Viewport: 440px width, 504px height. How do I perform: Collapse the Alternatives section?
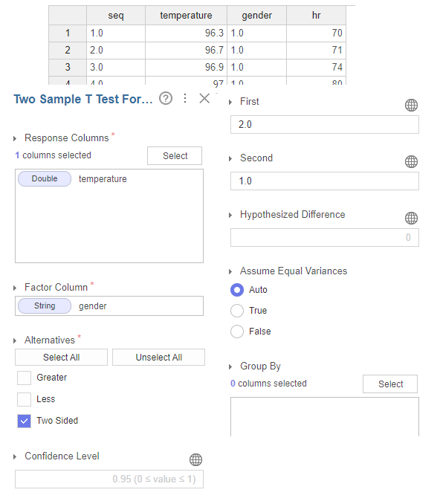[15, 340]
